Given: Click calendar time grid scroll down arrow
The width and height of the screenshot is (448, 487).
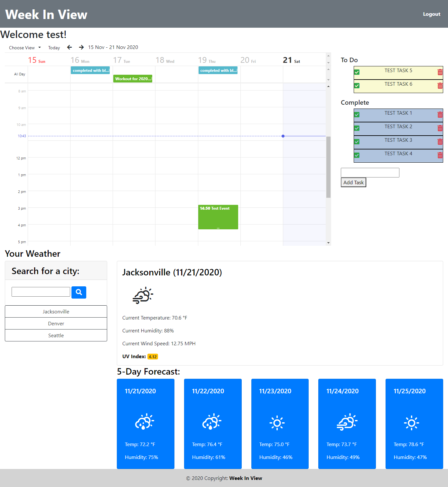Looking at the screenshot, I should pos(328,243).
